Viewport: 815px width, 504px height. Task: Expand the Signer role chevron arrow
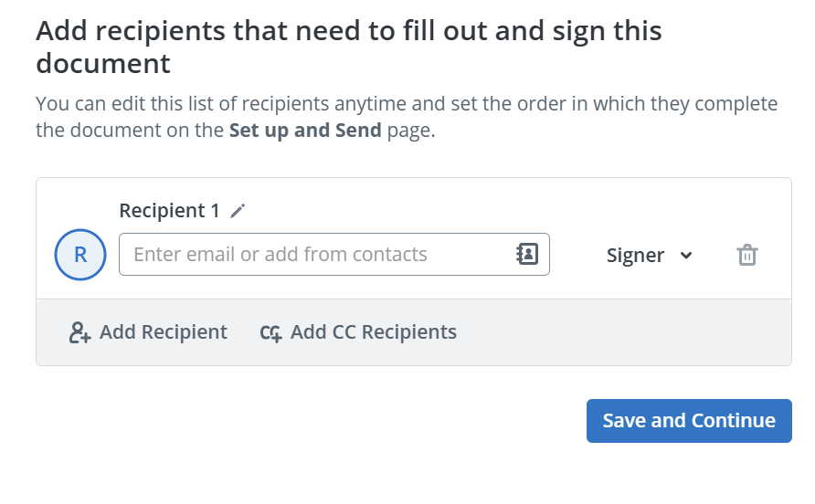pos(686,255)
